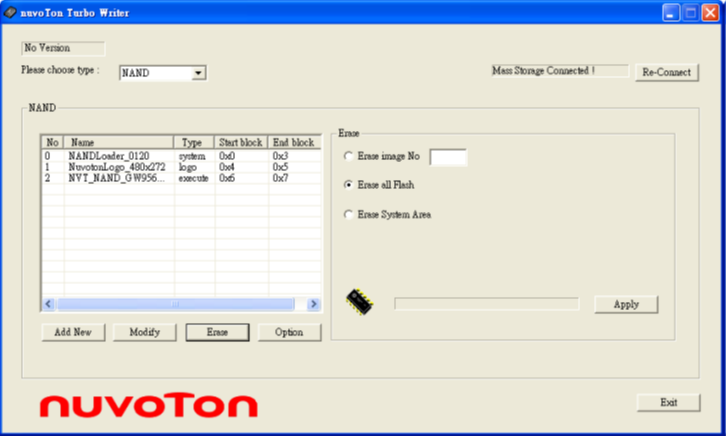This screenshot has height=436, width=726.
Task: Click the Modify button
Action: pos(144,332)
